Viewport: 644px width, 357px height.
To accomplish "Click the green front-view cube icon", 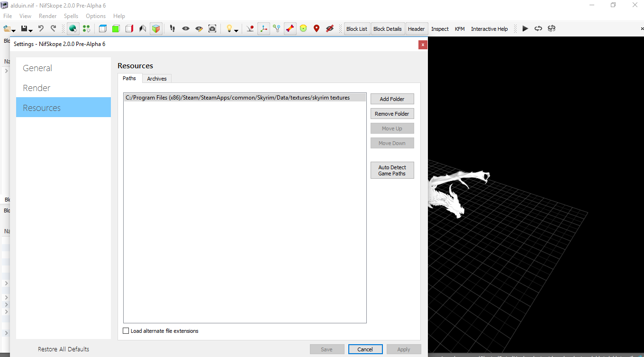I will tap(116, 29).
